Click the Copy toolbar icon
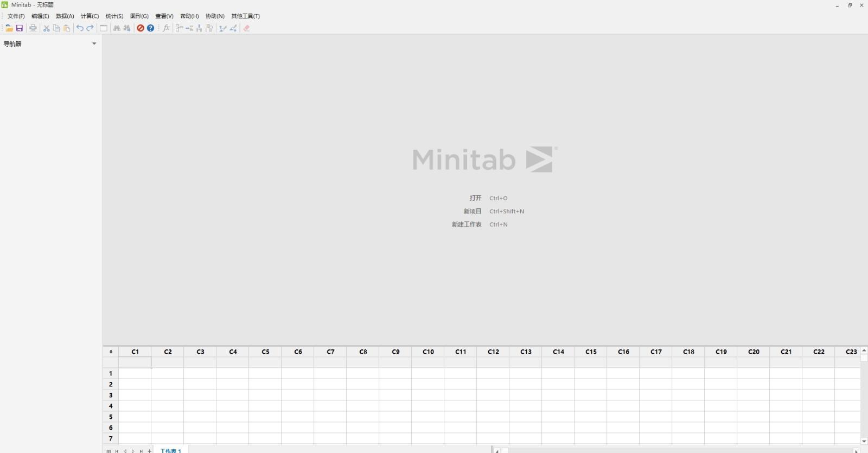The image size is (868, 453). [x=56, y=28]
